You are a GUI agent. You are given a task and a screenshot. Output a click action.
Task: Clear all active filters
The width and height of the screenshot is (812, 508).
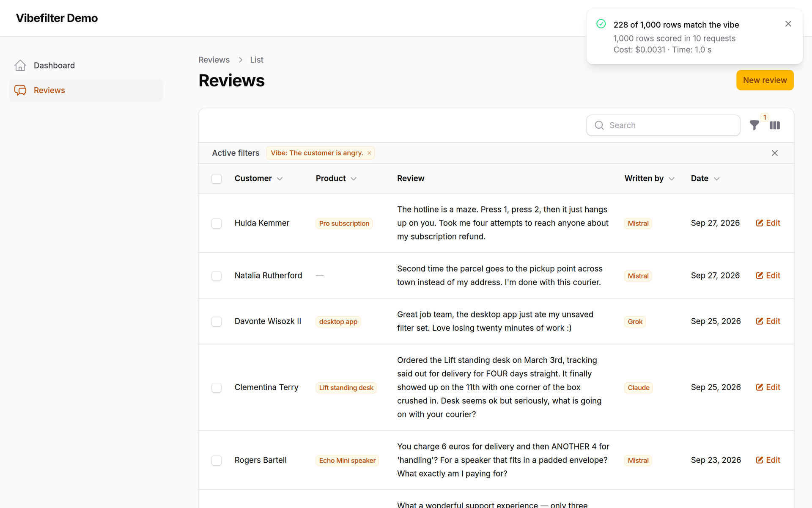click(775, 153)
